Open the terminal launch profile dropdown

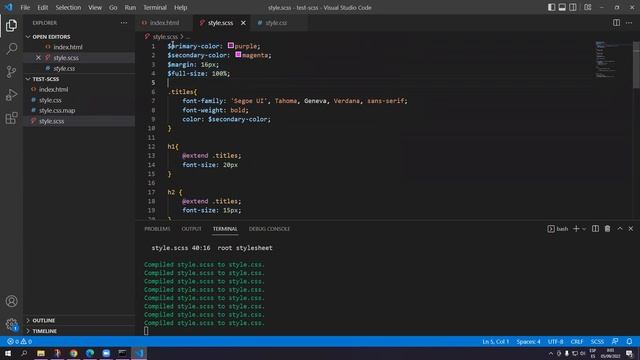(x=584, y=229)
